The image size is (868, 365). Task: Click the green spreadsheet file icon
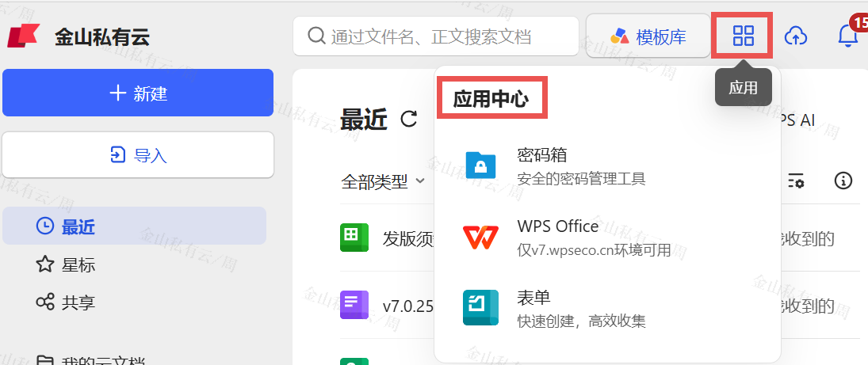pos(354,238)
